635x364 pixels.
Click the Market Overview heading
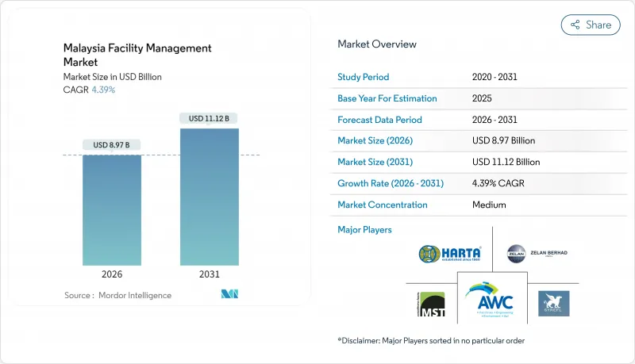(x=377, y=44)
